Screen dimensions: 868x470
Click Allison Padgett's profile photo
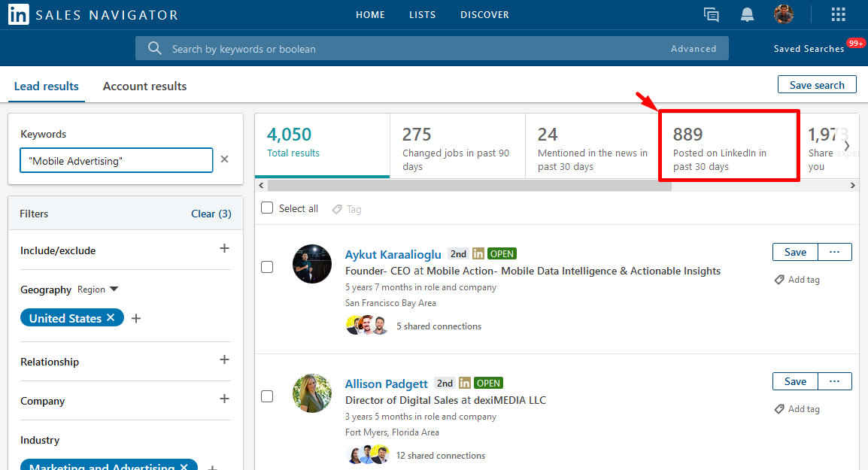(x=312, y=393)
